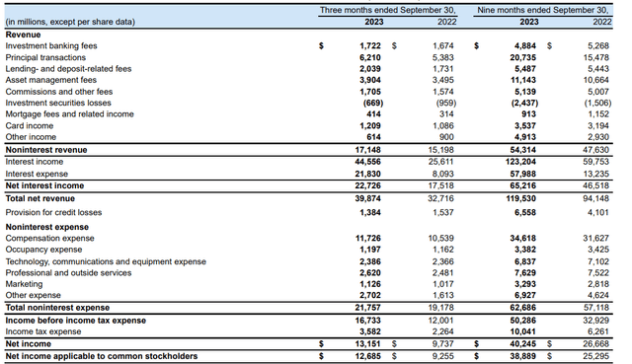Select 'Professional and outside services' label

pos(68,273)
